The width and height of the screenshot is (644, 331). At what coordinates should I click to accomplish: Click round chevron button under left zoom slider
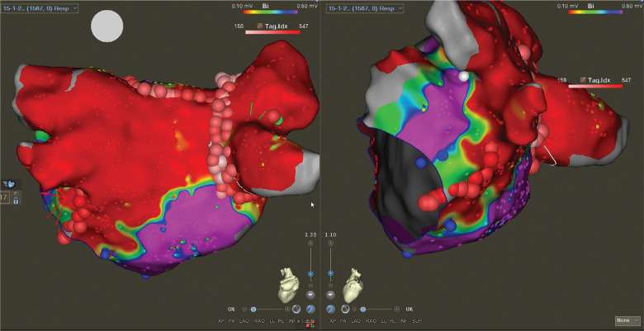(x=310, y=295)
